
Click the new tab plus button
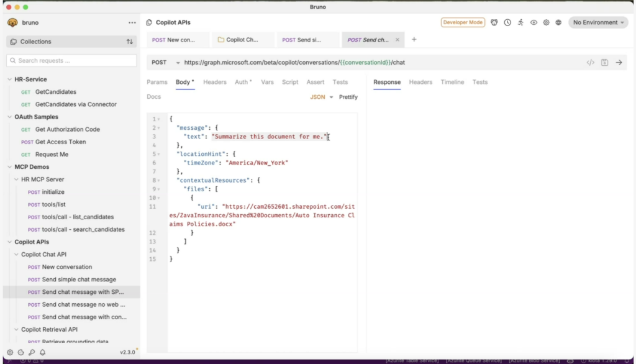coord(414,40)
